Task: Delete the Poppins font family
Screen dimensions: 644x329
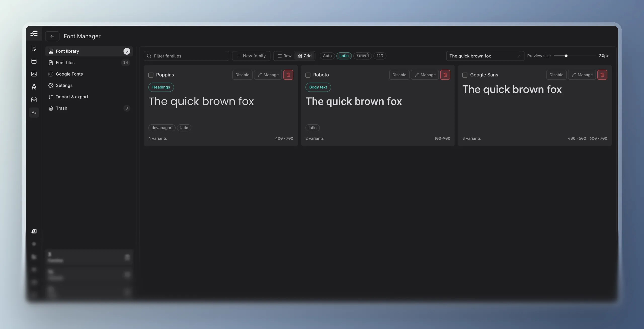Action: pyautogui.click(x=288, y=75)
